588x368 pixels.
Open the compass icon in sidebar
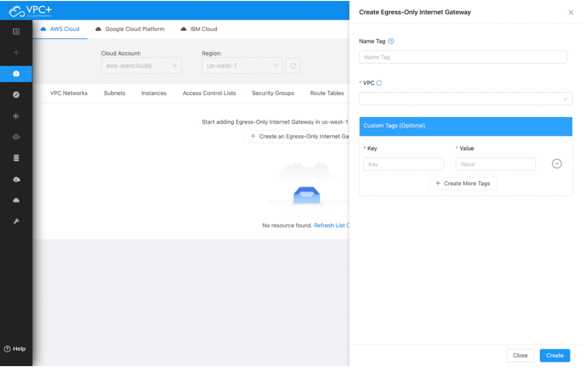(16, 95)
